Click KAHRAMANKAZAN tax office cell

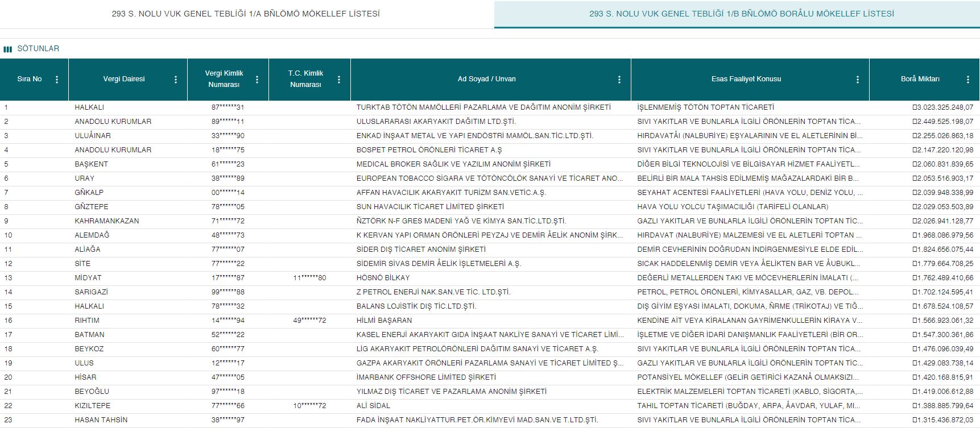107,221
